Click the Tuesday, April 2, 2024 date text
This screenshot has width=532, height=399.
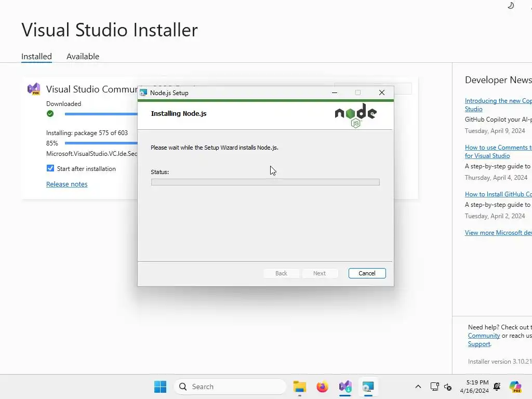495,216
